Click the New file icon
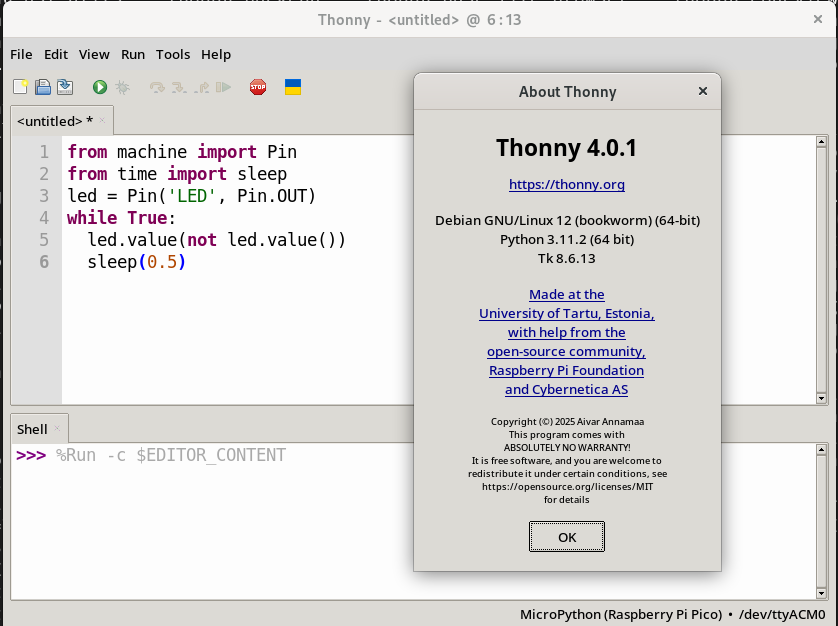 pos(21,88)
